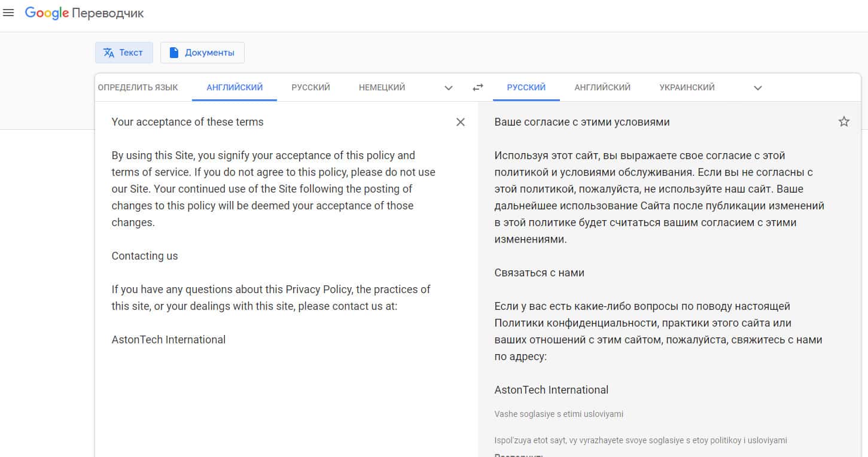The image size is (868, 457).
Task: Clear the source text with X
Action: [460, 122]
